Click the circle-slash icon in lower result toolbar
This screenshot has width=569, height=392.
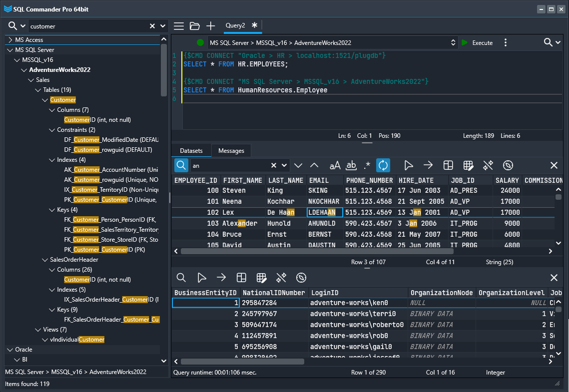pyautogui.click(x=300, y=277)
